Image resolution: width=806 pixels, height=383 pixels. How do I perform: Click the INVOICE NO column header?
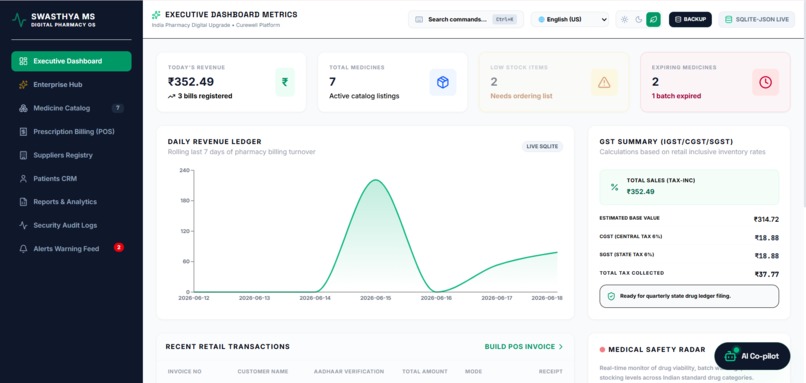pos(185,372)
